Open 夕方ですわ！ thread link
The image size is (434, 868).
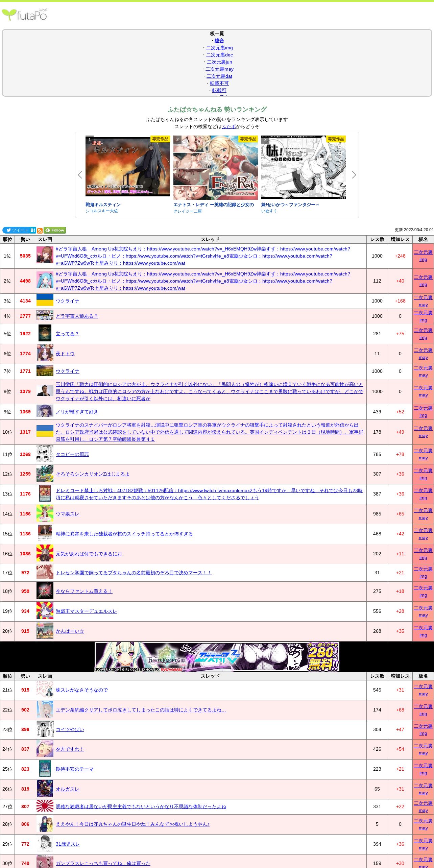point(70,749)
